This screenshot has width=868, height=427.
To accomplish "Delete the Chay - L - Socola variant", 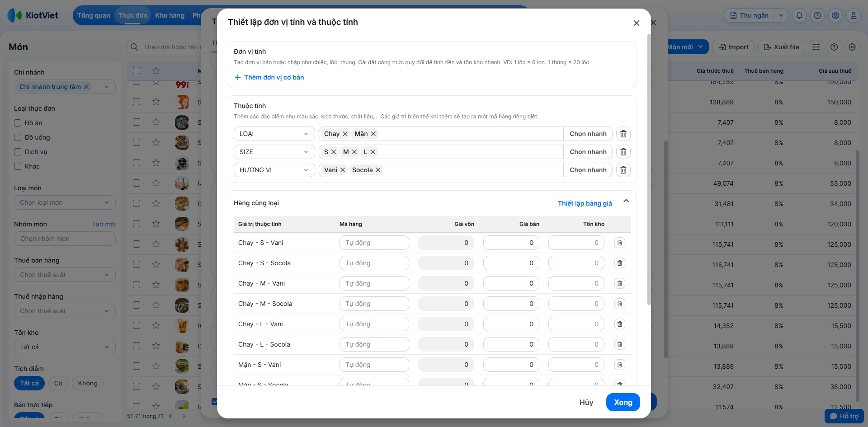I will point(619,344).
